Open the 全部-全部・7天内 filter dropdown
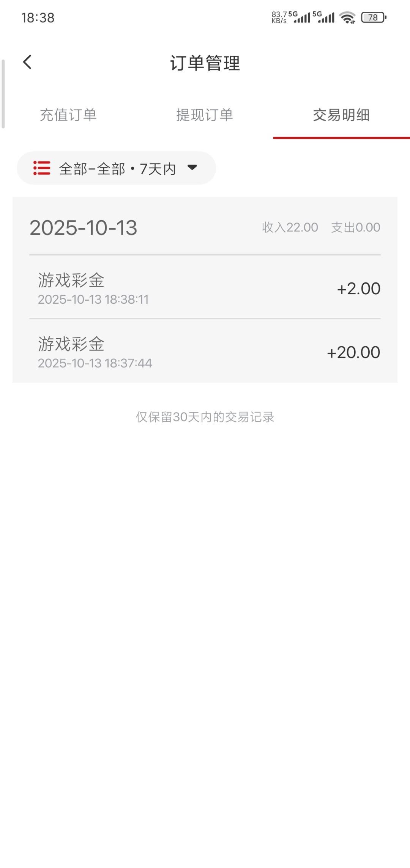The height and width of the screenshot is (868, 410). (x=117, y=168)
